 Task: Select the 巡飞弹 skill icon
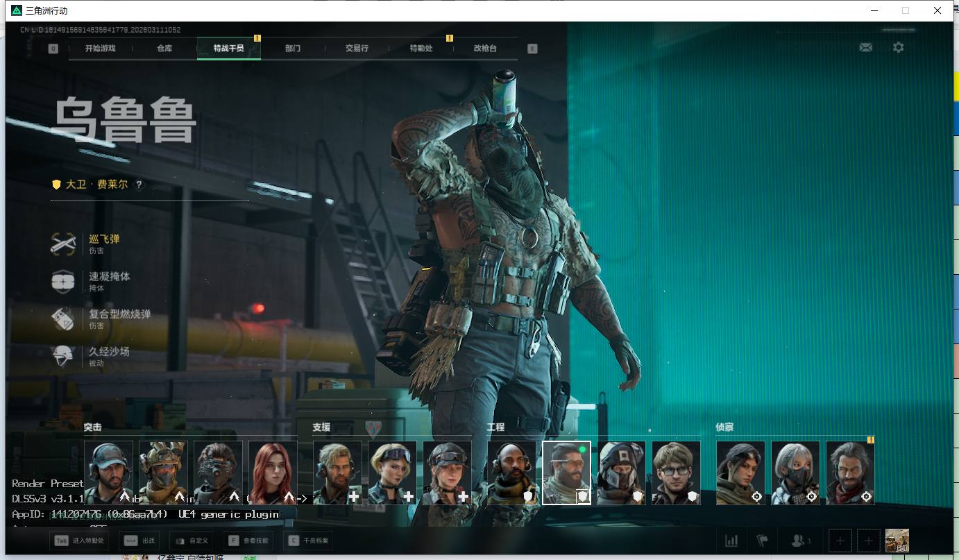click(63, 244)
